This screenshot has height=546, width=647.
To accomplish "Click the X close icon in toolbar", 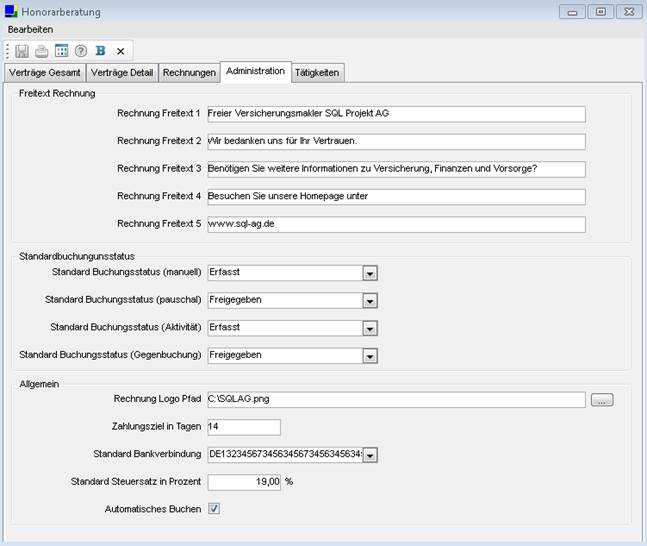I will [x=120, y=51].
